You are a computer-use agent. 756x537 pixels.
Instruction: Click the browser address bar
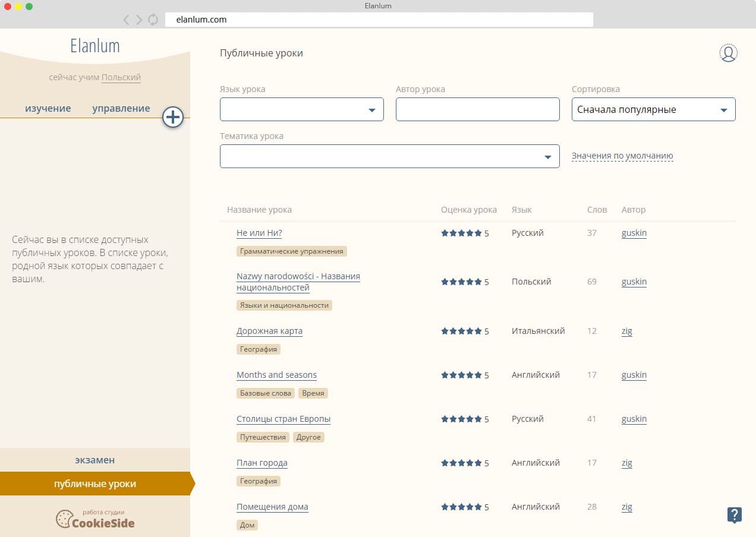(x=379, y=20)
